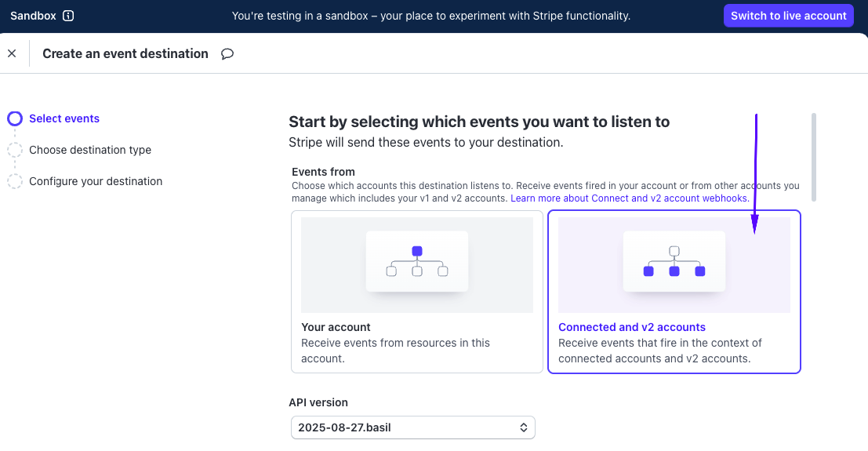Screen dimensions: 868x451
Task: Click the 'Events from' label
Action: click(x=323, y=172)
